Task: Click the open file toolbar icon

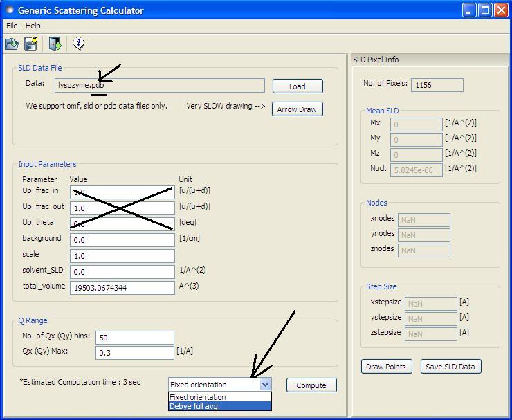Action: point(12,44)
